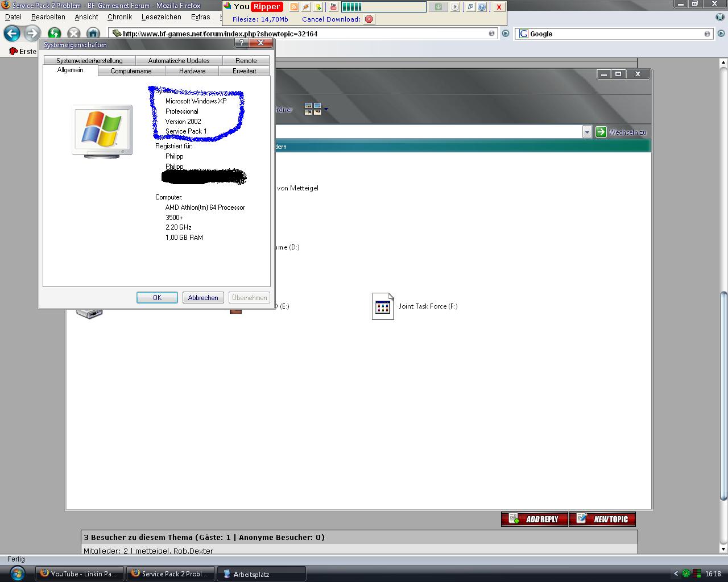Viewport: 728px width, 582px height.
Task: Click the Erste bookmark in bookmarks bar
Action: coord(23,51)
